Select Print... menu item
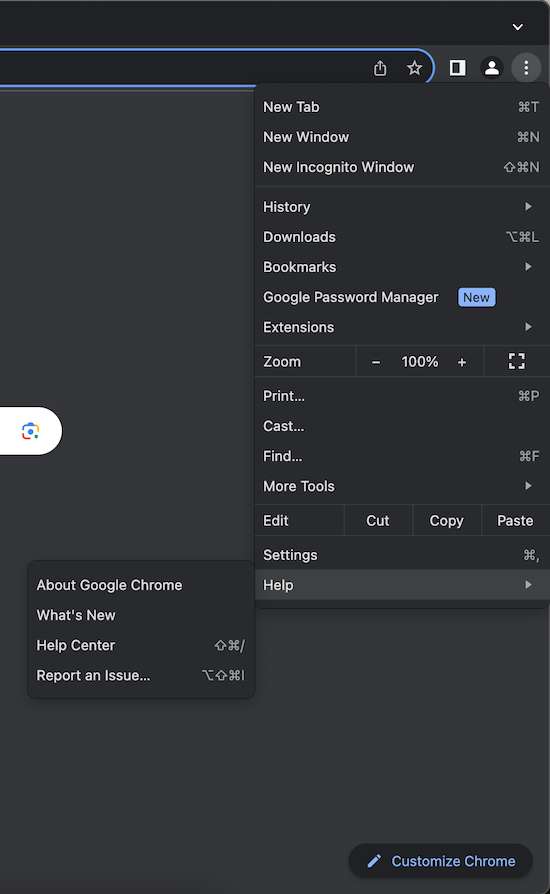This screenshot has width=550, height=894. click(x=402, y=396)
